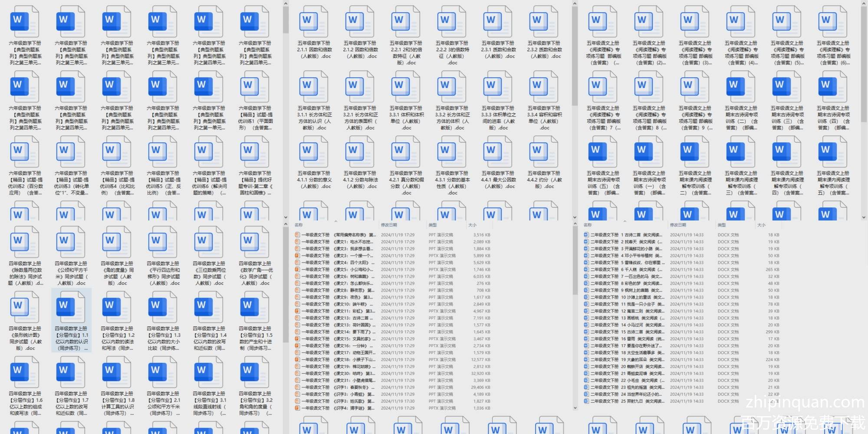Click 大小 header in the PPT file list
Screen dimensions: 868x434
(472, 225)
